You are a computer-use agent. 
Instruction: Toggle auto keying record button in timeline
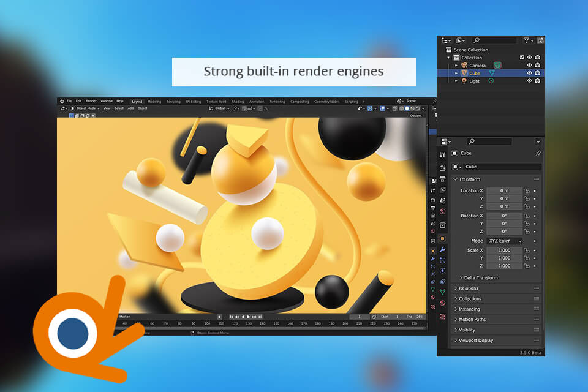click(219, 317)
